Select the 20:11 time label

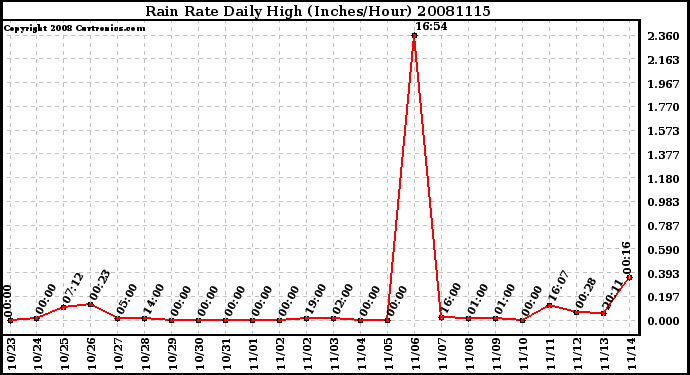613,295
